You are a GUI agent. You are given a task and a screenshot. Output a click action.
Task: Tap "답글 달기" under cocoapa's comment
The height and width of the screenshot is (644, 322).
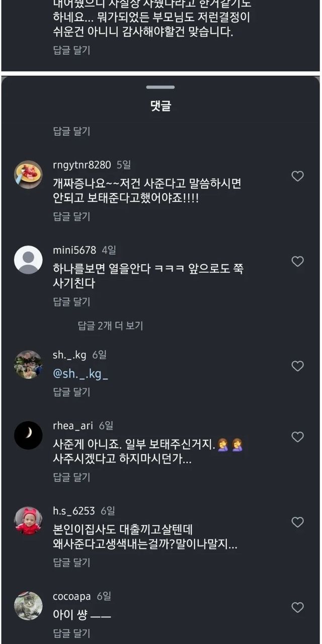(71, 633)
